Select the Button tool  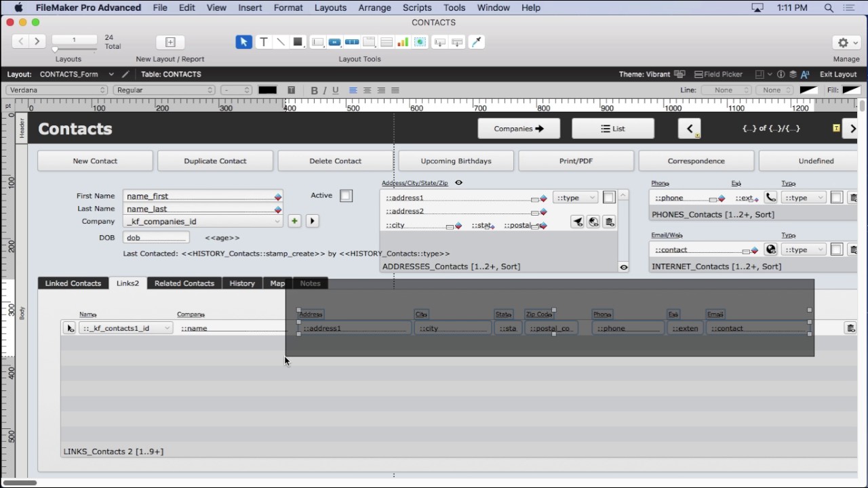tap(335, 42)
